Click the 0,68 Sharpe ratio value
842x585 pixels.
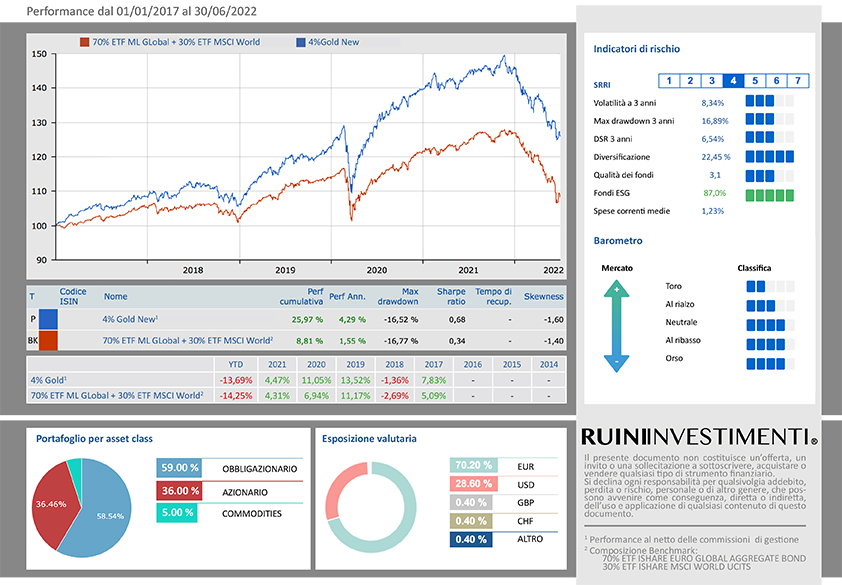pyautogui.click(x=457, y=320)
